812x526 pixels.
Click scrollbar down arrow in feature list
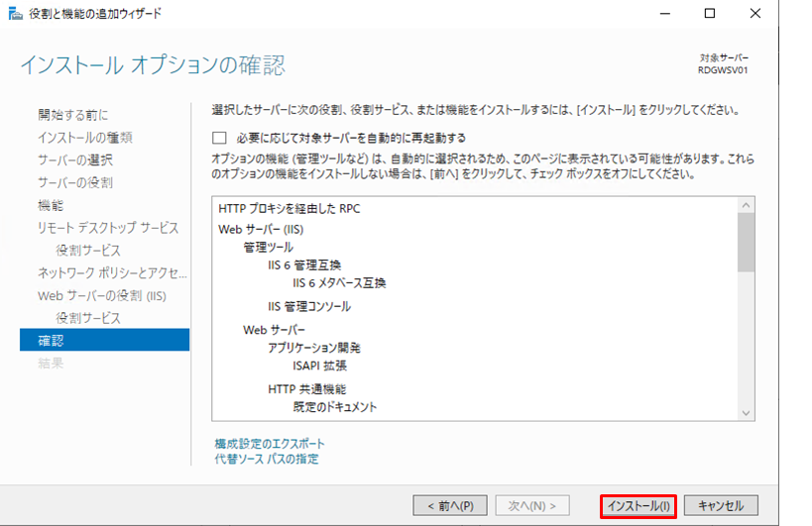coord(747,411)
